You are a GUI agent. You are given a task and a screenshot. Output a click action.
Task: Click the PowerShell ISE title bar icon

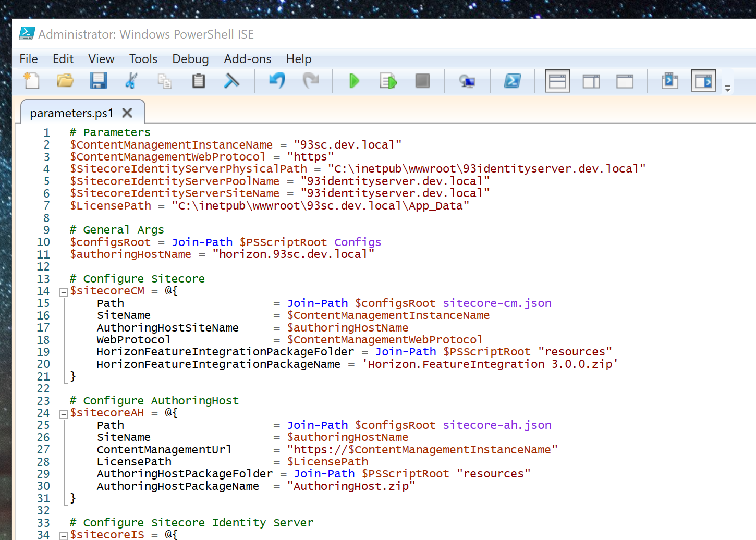tap(27, 34)
